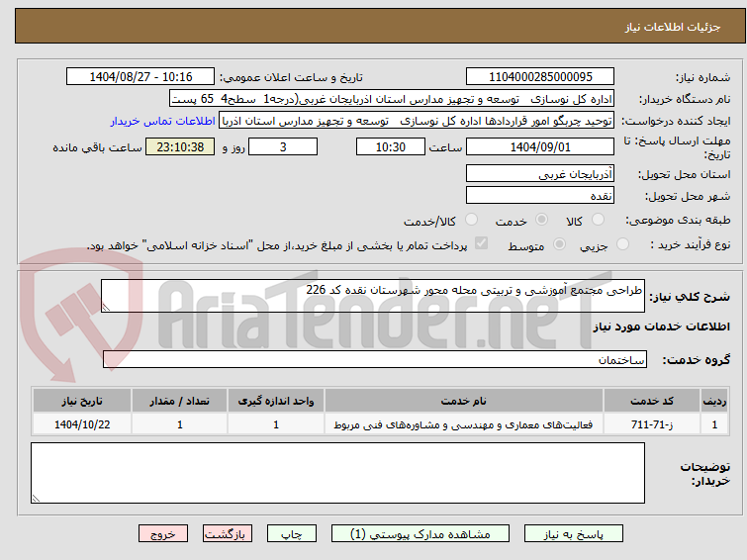Click the ردیف column header

714,401
